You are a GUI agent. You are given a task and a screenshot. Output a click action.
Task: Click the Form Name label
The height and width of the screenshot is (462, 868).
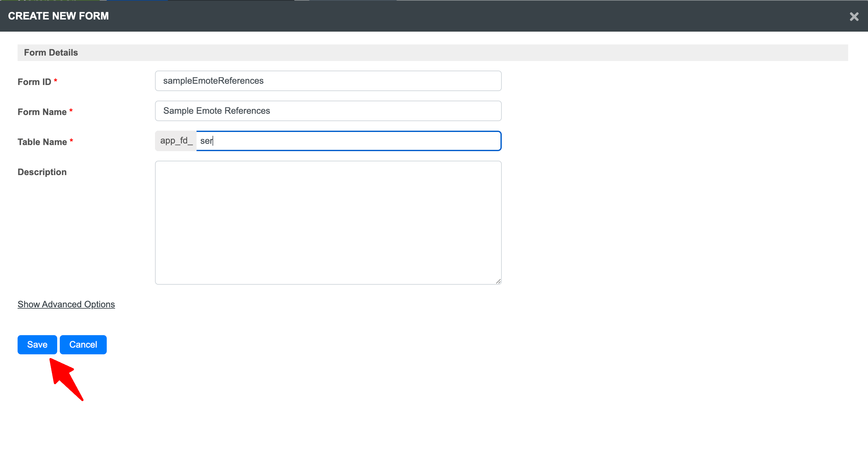(x=45, y=112)
